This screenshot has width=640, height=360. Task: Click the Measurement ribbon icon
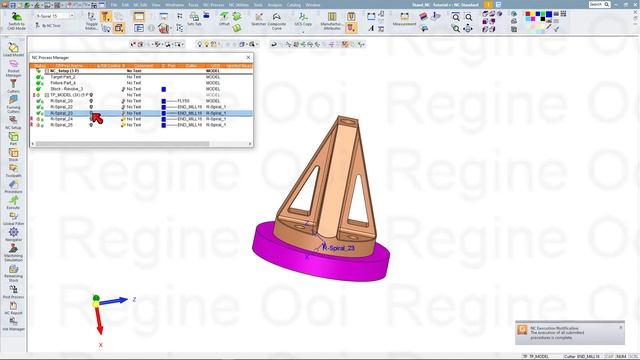404,19
